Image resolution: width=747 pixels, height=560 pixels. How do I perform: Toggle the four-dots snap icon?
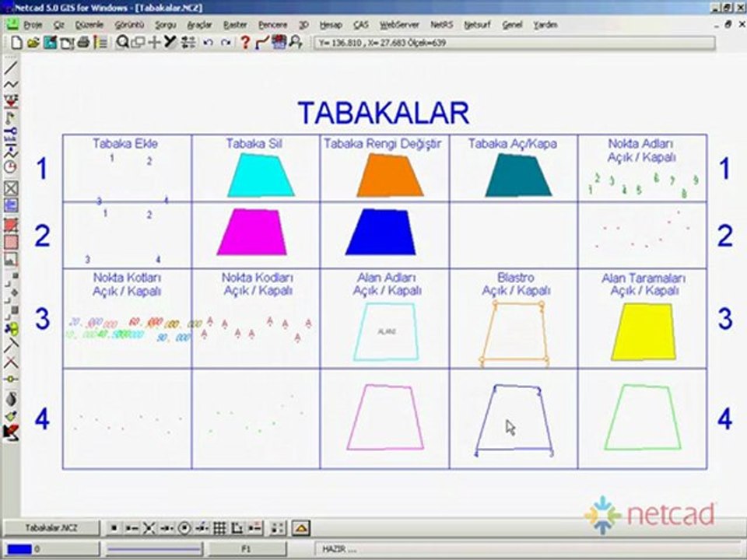pyautogui.click(x=278, y=527)
